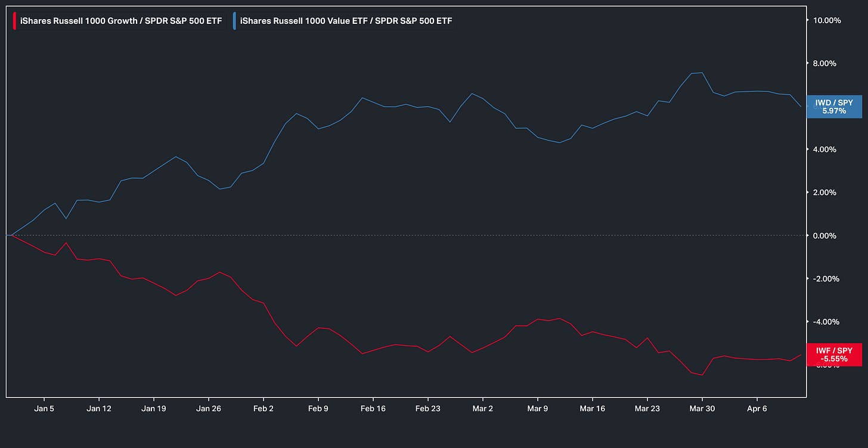This screenshot has height=448, width=868.
Task: Click the red line's lowest point near Mar 30
Action: [702, 375]
